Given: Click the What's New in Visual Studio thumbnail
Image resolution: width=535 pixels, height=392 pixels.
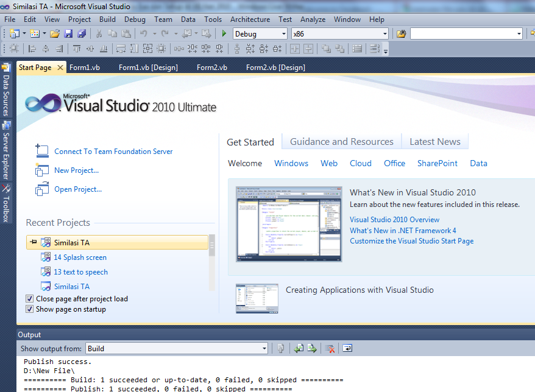Looking at the screenshot, I should [x=289, y=224].
